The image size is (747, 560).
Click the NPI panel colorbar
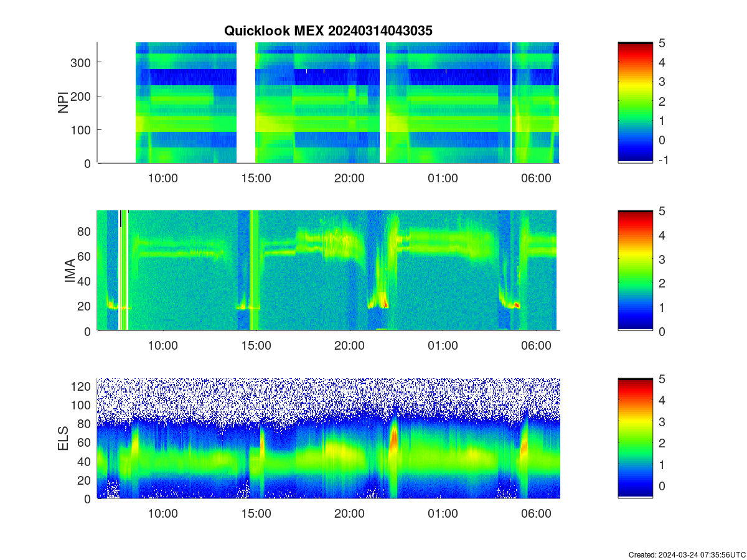tap(636, 103)
